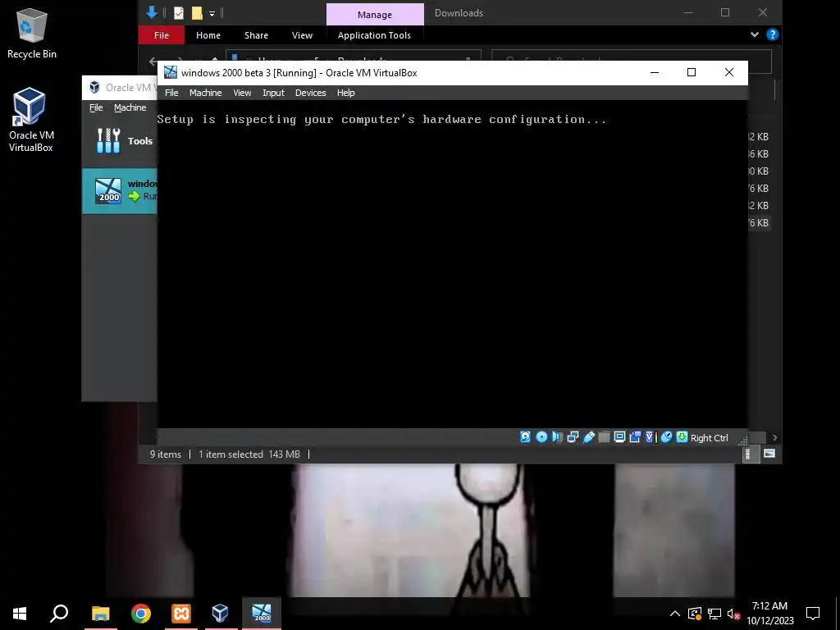Click the network tray icon
The height and width of the screenshot is (630, 840).
714,614
